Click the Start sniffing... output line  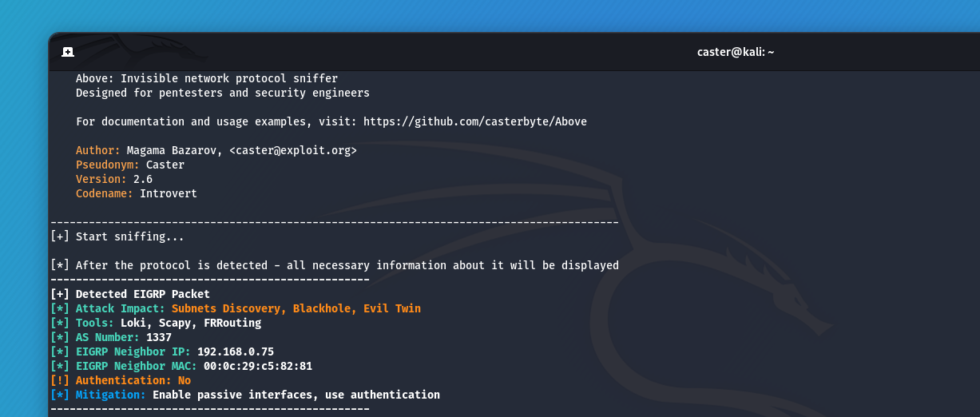pos(117,236)
